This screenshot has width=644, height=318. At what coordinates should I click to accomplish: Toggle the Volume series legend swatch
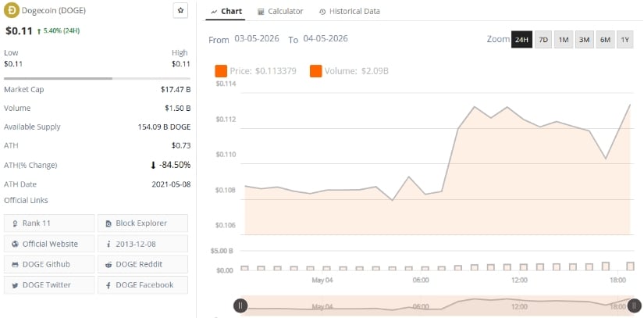point(316,71)
